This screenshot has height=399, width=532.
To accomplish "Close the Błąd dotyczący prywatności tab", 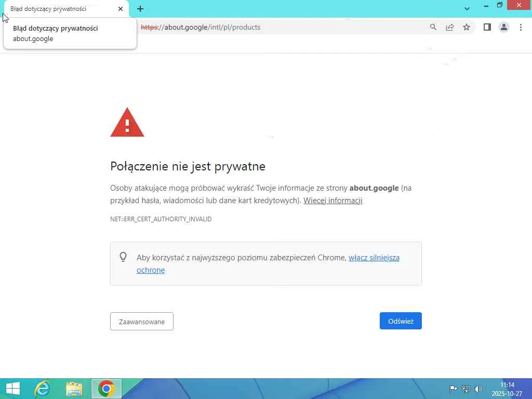I will pyautogui.click(x=121, y=9).
